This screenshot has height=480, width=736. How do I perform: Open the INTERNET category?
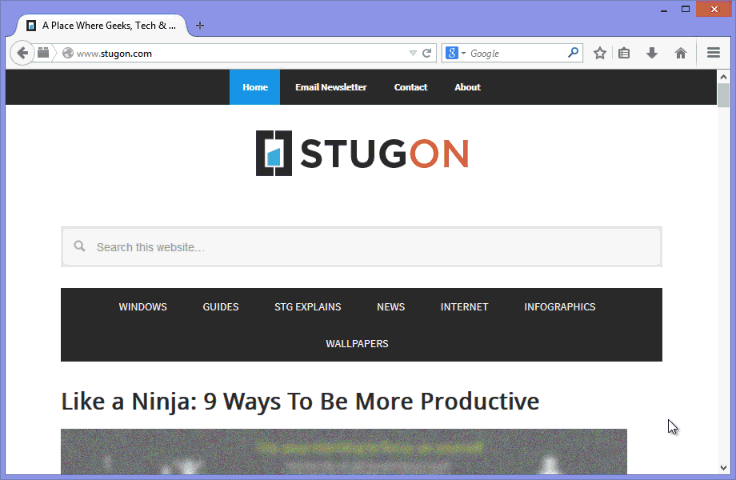tap(464, 307)
